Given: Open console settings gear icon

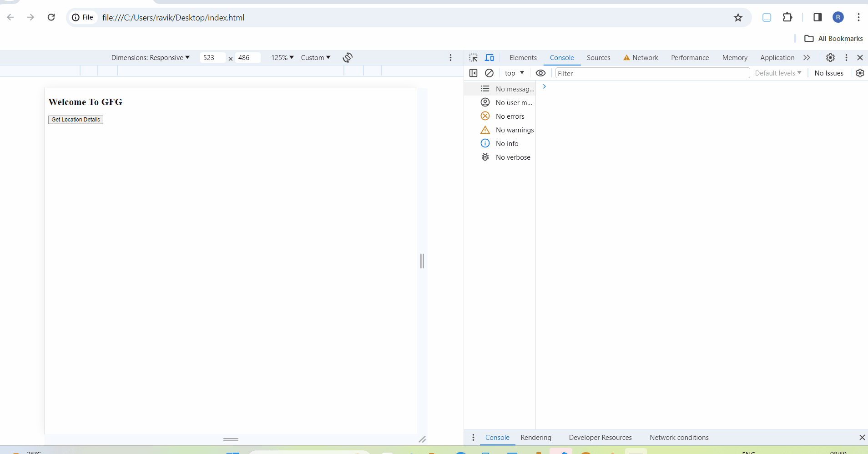Looking at the screenshot, I should point(860,73).
